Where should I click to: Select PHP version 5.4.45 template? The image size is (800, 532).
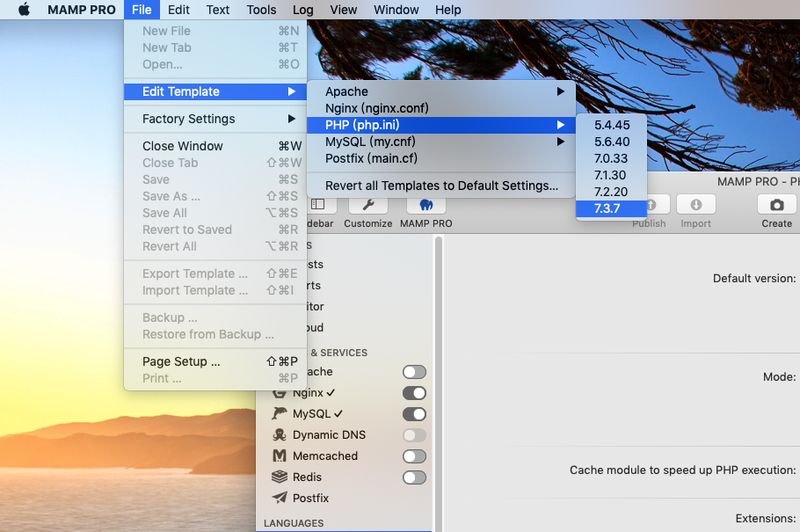612,125
